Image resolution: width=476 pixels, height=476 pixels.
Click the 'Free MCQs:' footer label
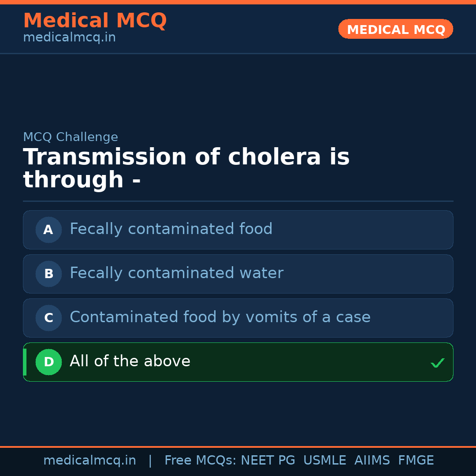coord(201,461)
